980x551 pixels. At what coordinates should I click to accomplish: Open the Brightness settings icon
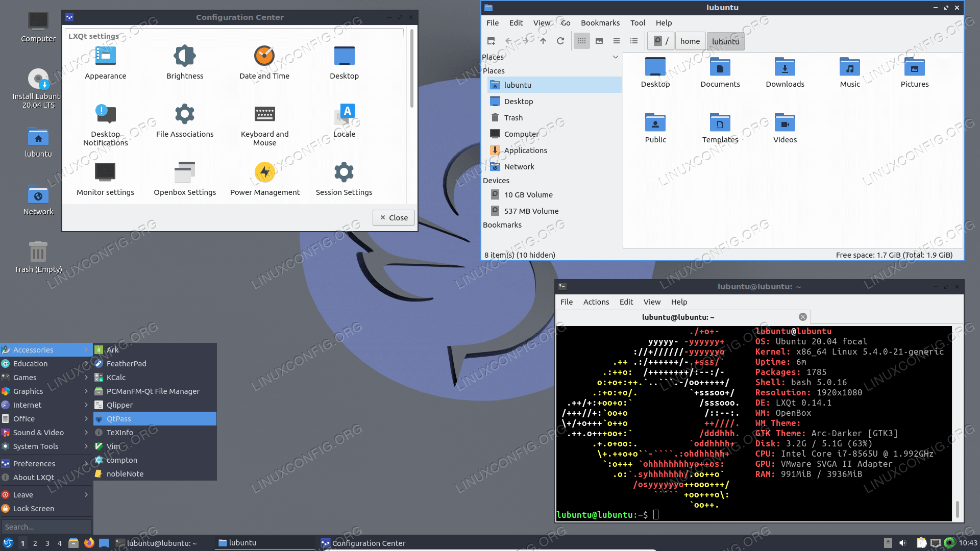pos(185,63)
